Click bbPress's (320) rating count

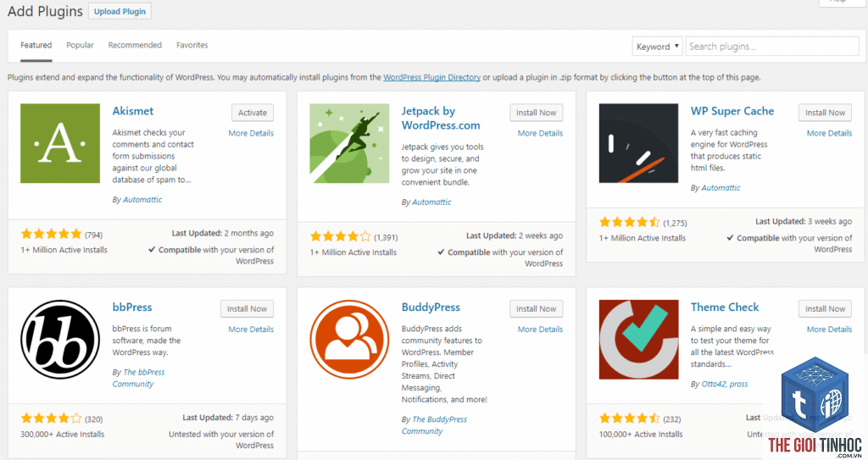coord(93,419)
